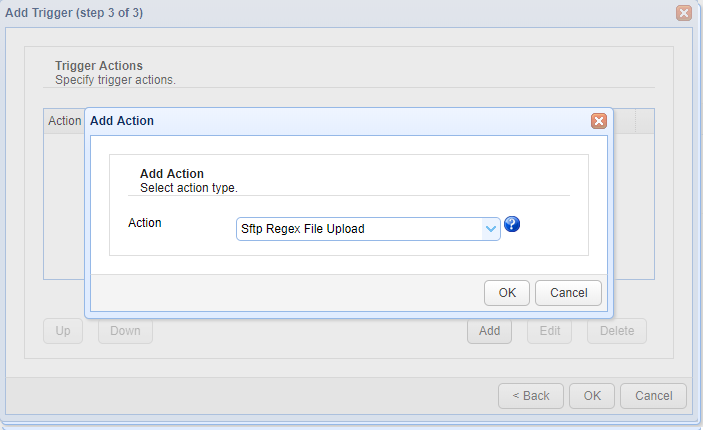The width and height of the screenshot is (703, 430).
Task: Expand the Action type dropdown arrow
Action: (x=491, y=229)
